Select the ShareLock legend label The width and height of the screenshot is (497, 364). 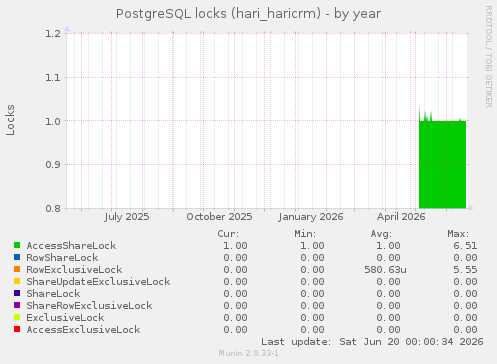click(53, 294)
